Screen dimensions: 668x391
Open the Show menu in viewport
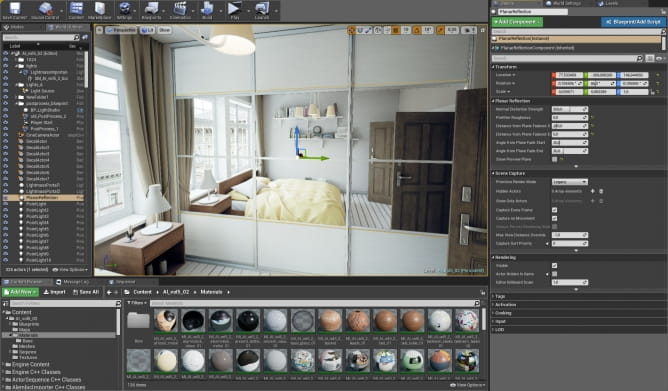pyautogui.click(x=164, y=30)
